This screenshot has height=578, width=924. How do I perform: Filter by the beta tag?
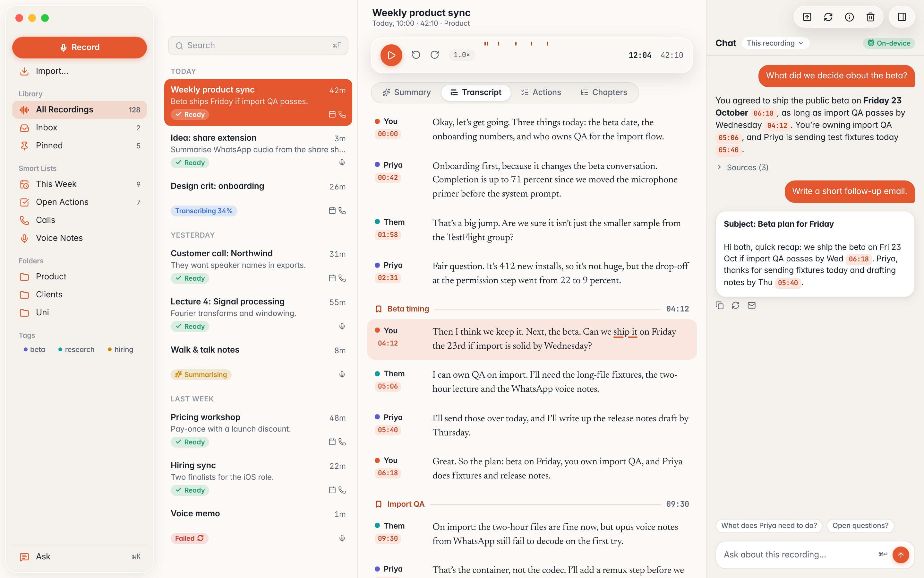(34, 349)
